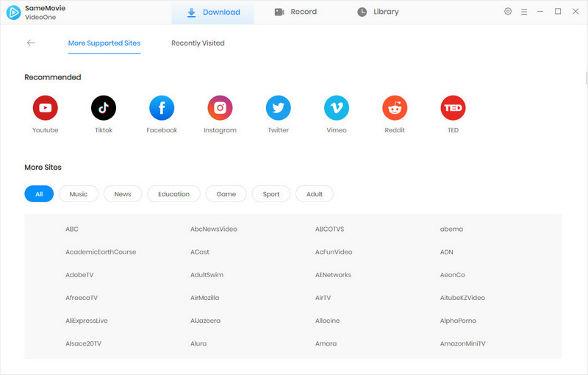
Task: Filter sites by Sport category
Action: pyautogui.click(x=271, y=194)
